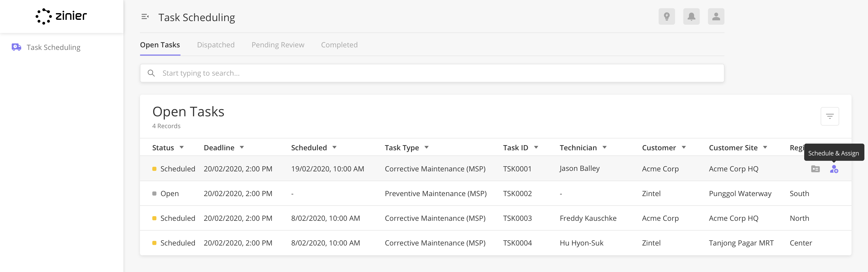Image resolution: width=868 pixels, height=272 pixels.
Task: Open the insights lightbulb icon
Action: click(667, 16)
